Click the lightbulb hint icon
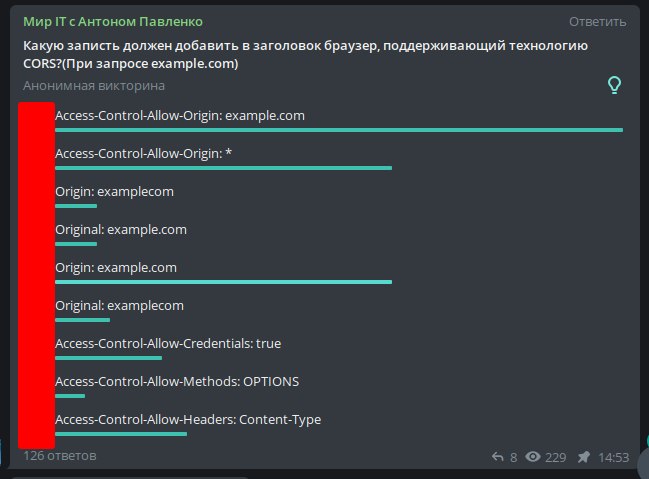This screenshot has width=649, height=479. pyautogui.click(x=616, y=85)
